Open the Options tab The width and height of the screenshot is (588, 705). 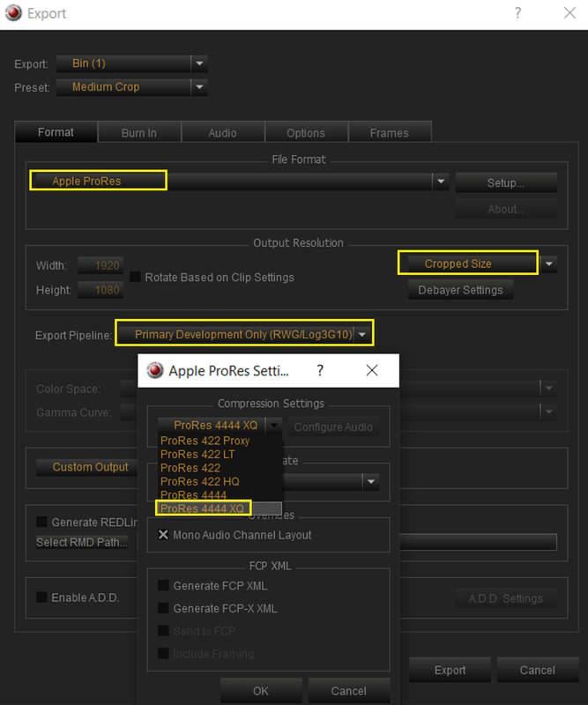[x=306, y=133]
